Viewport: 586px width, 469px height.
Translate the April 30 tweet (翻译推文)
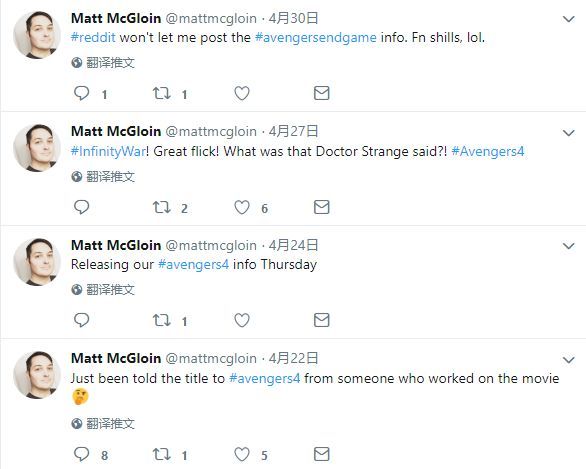(x=103, y=62)
